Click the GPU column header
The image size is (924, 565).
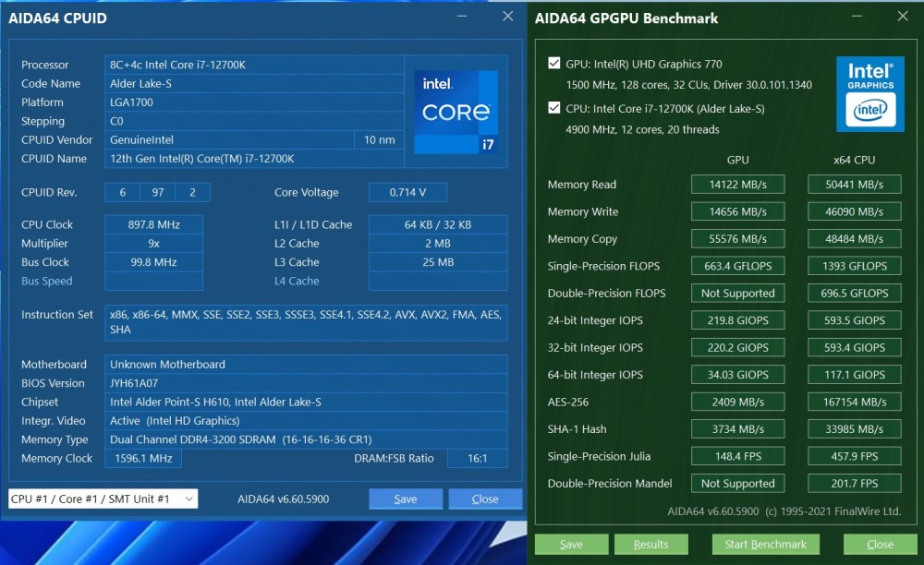click(737, 160)
